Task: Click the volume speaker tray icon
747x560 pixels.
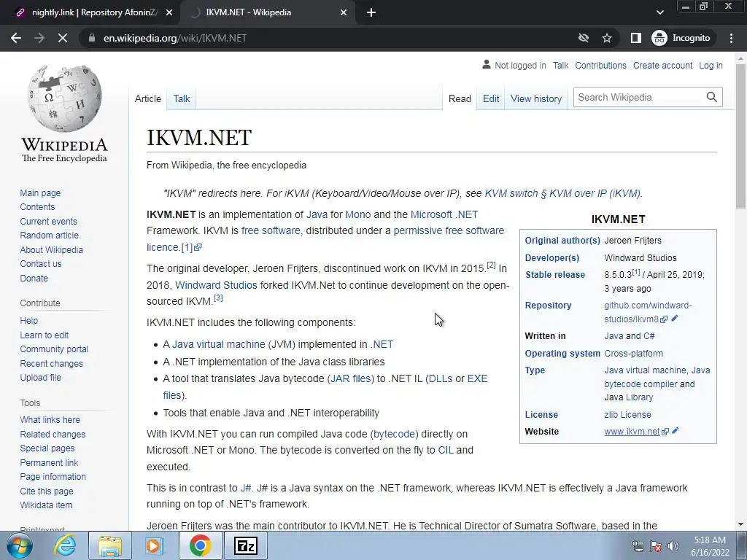Action: click(x=673, y=546)
